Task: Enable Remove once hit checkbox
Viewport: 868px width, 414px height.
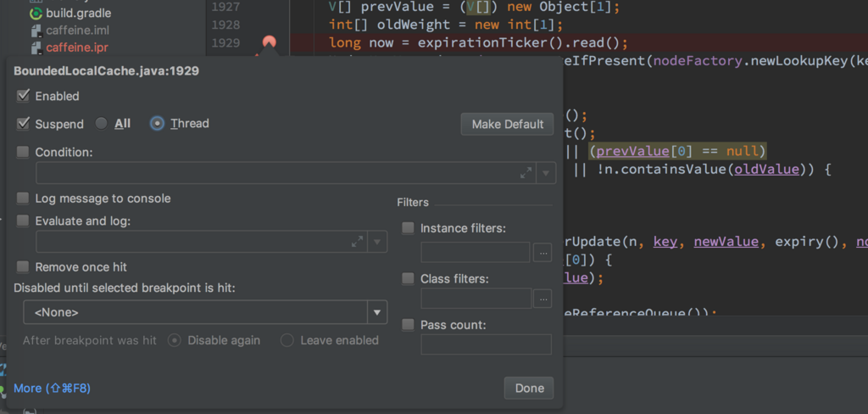Action: [23, 266]
